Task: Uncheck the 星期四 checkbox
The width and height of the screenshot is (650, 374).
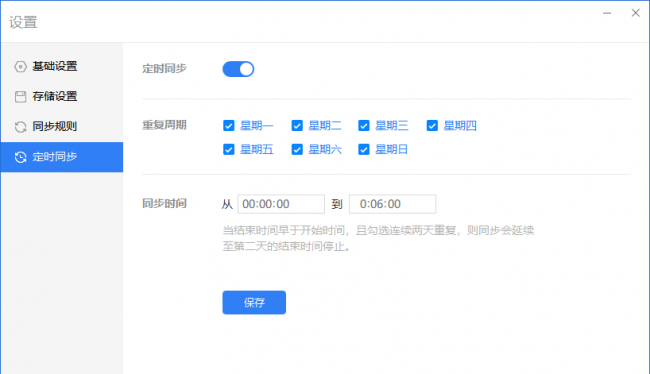Action: coord(432,126)
